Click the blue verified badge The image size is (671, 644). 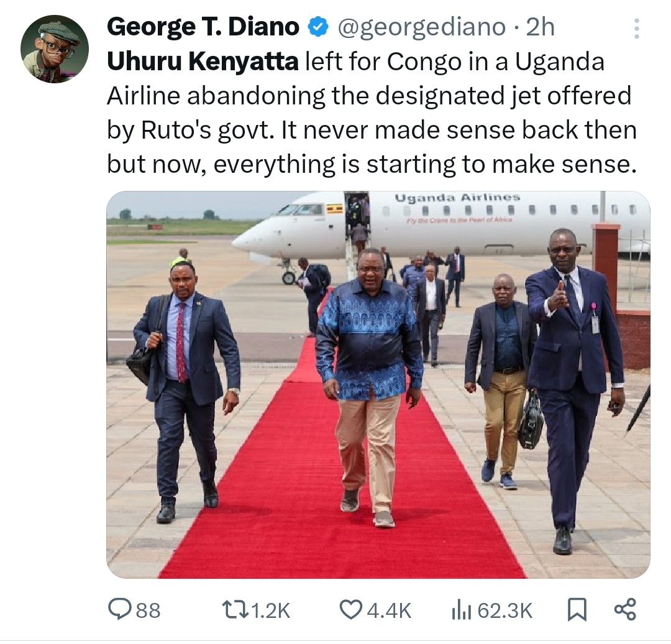pyautogui.click(x=318, y=27)
